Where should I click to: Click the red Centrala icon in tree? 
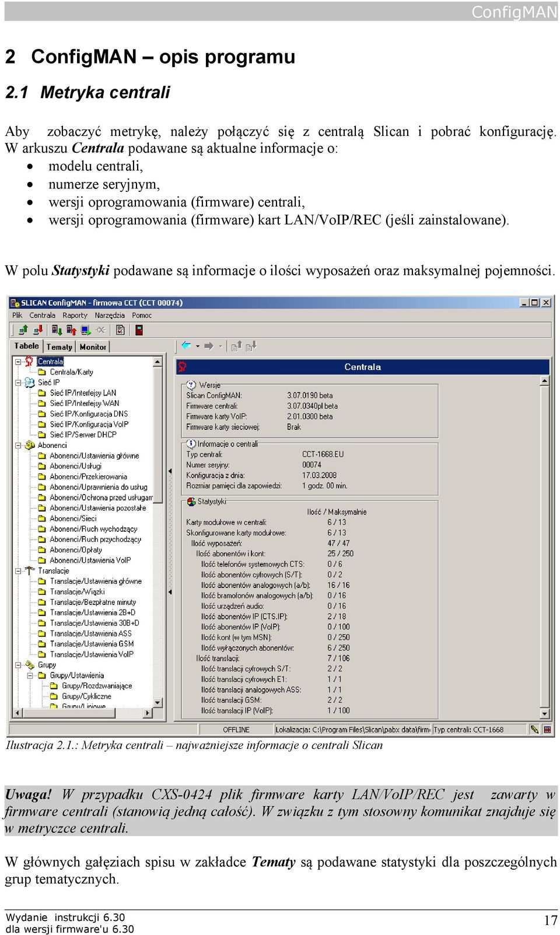29,362
